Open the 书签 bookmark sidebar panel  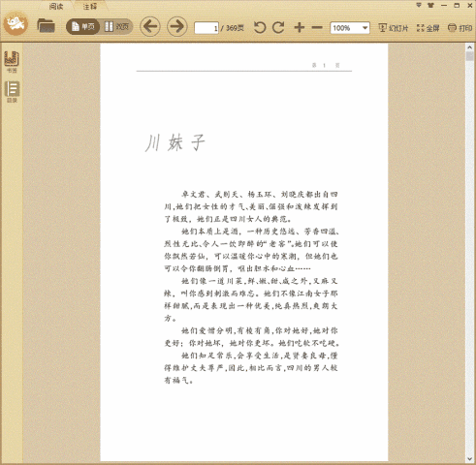click(x=12, y=61)
